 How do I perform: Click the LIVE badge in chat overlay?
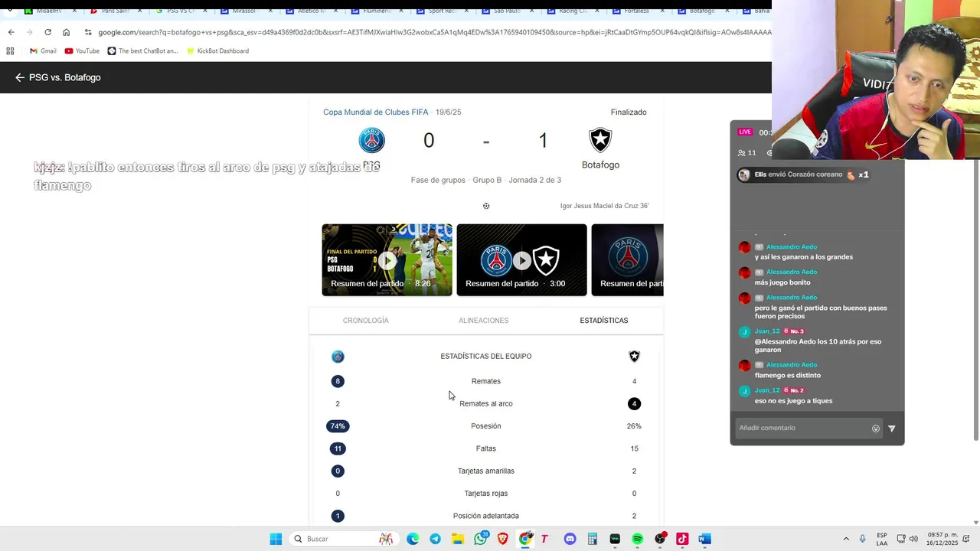coord(745,132)
